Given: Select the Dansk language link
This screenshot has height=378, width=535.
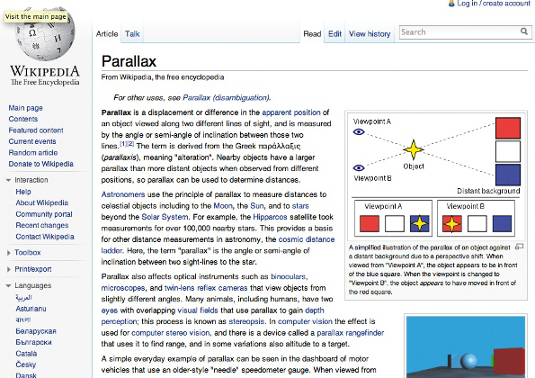Looking at the screenshot, I should click(x=26, y=375).
